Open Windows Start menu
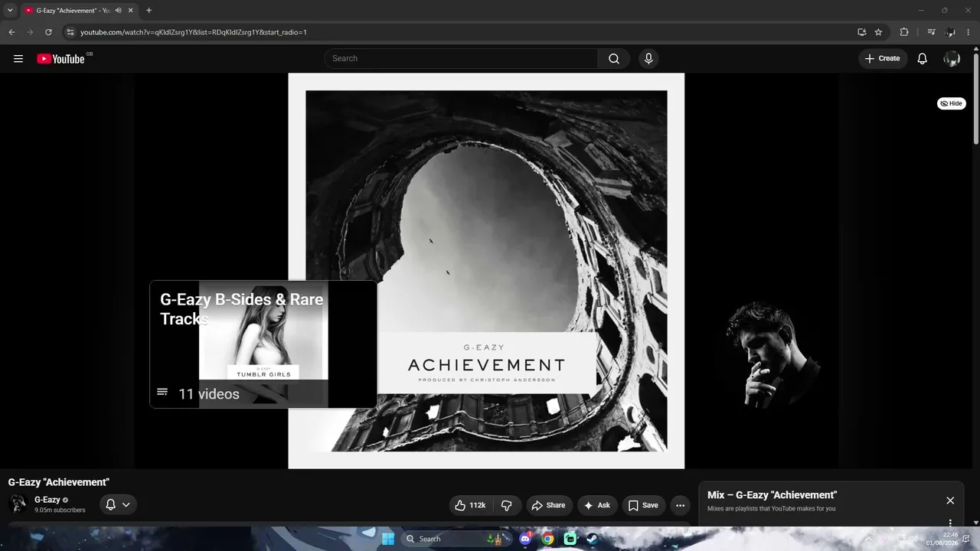 click(x=387, y=539)
